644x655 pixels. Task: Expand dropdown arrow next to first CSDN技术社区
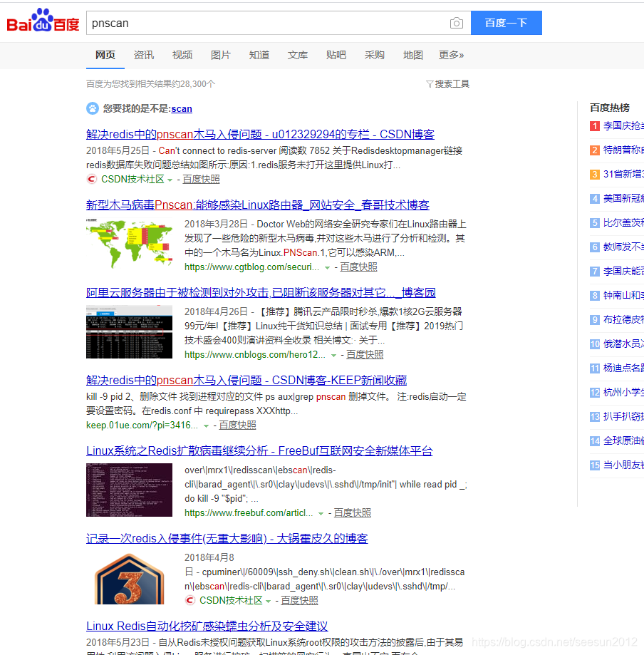pyautogui.click(x=170, y=180)
